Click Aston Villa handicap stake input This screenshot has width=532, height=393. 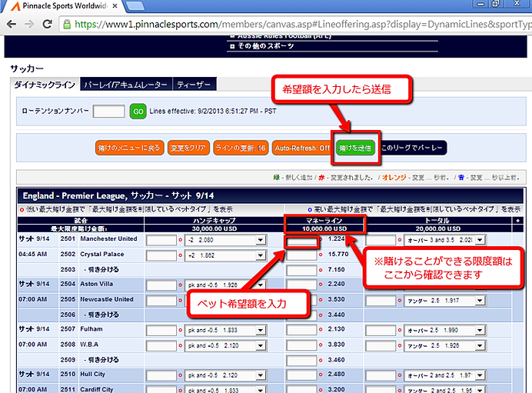161,285
